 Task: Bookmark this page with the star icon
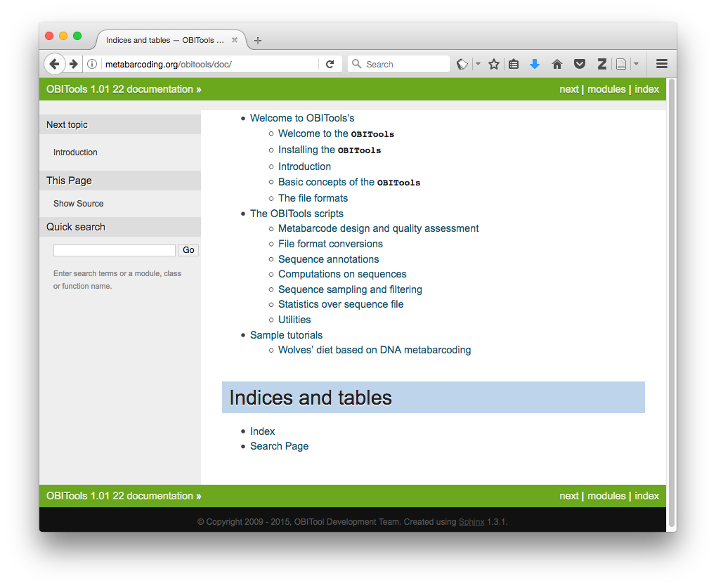(494, 64)
